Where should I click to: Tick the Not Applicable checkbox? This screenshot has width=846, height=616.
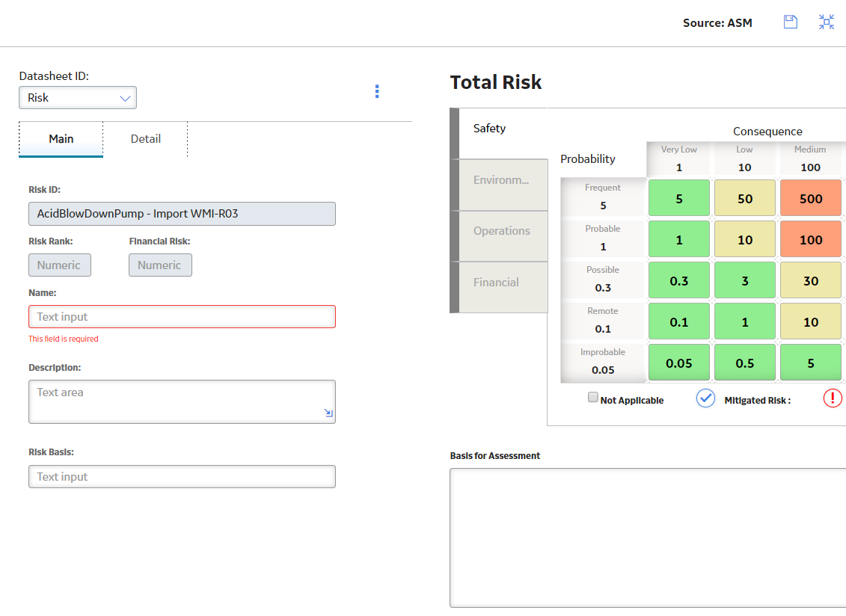coord(593,398)
